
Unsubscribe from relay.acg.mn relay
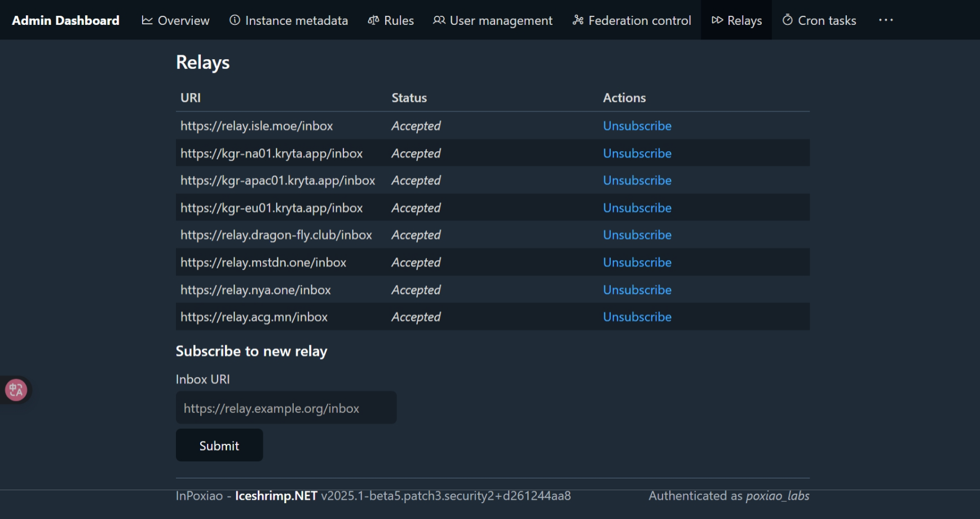(x=637, y=317)
